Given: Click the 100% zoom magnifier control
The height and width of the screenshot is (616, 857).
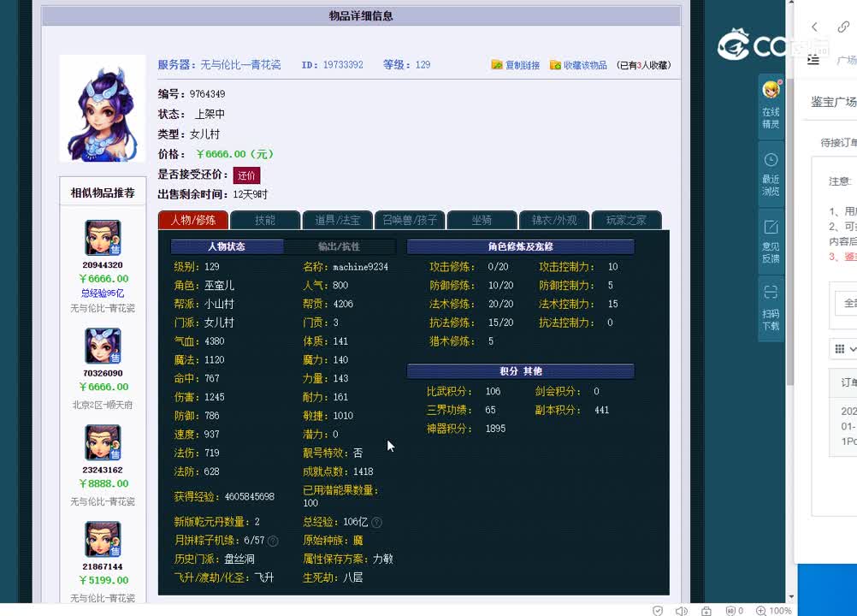Looking at the screenshot, I should point(773,611).
